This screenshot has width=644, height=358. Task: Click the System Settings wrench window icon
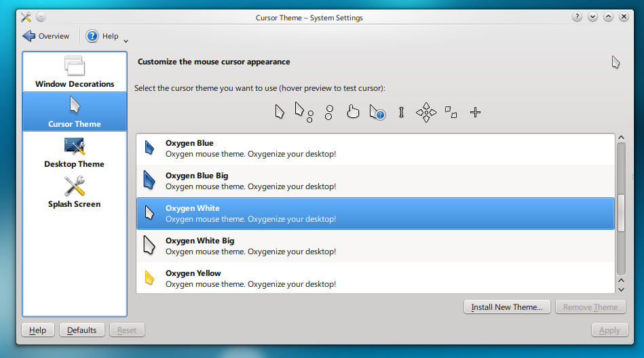26,17
